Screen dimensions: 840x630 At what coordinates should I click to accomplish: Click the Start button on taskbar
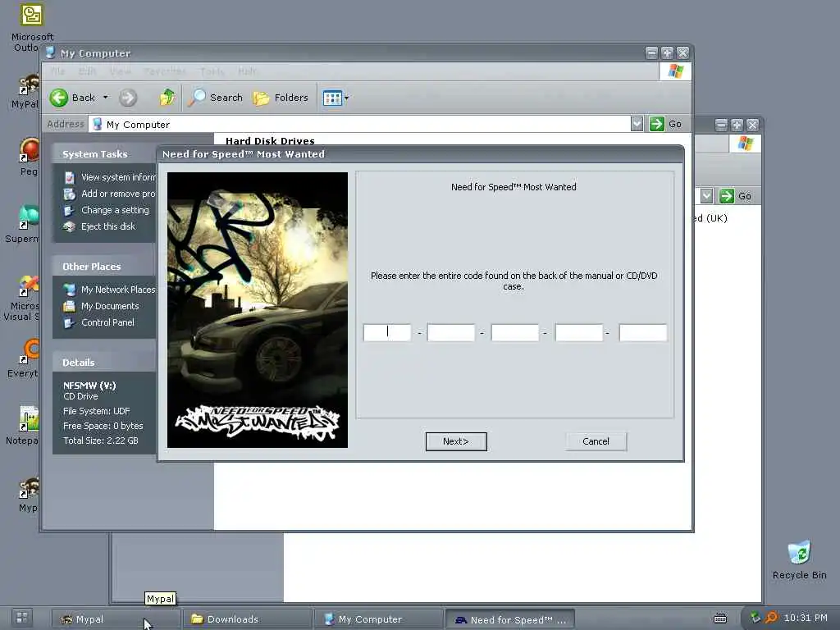point(22,619)
